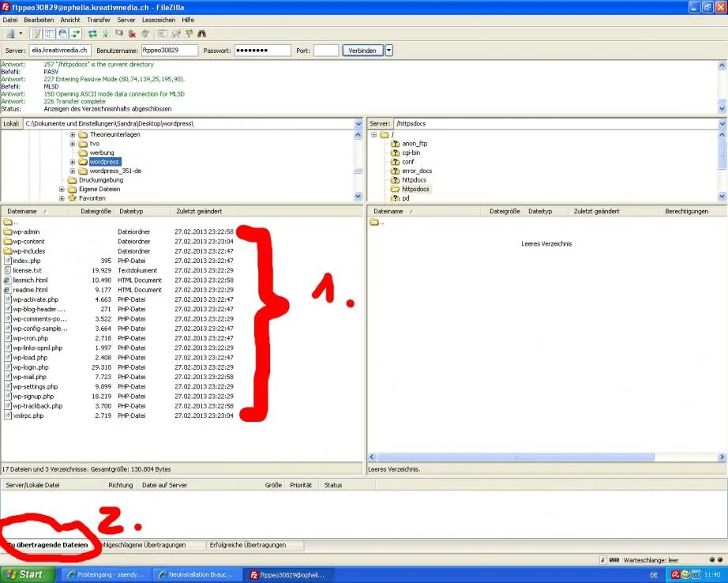Open the Lesezeichen menu
Image resolution: width=728 pixels, height=583 pixels.
(x=159, y=20)
